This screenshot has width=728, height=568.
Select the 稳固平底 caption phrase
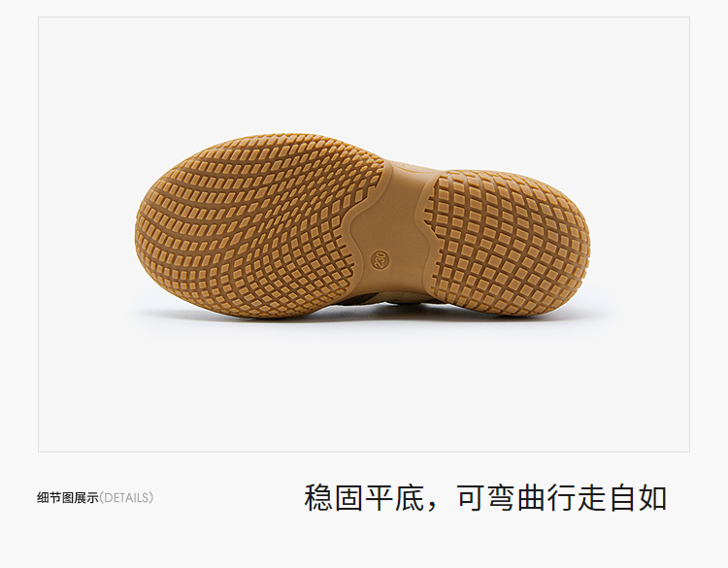[x=364, y=498]
